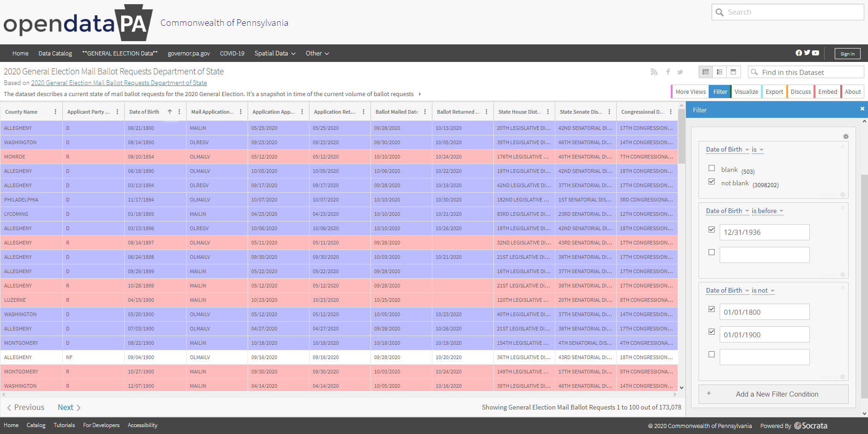This screenshot has width=868, height=434.
Task: Open Twitter page from navigation bar
Action: point(807,53)
